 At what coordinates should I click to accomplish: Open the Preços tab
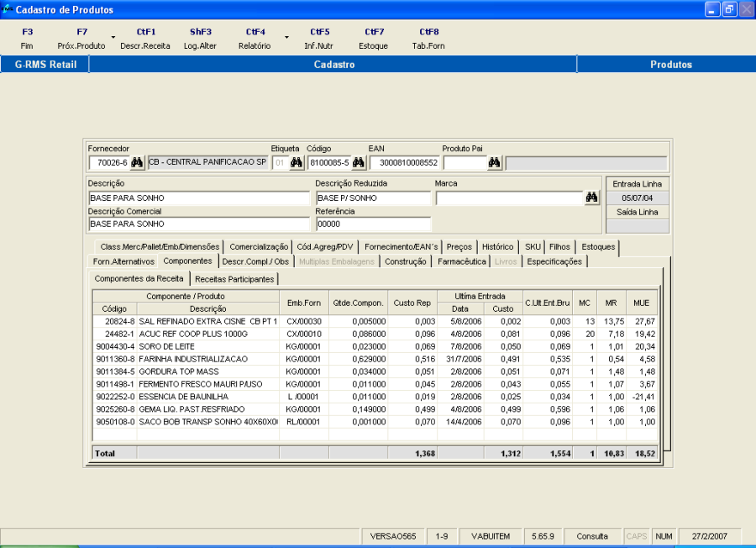click(459, 247)
